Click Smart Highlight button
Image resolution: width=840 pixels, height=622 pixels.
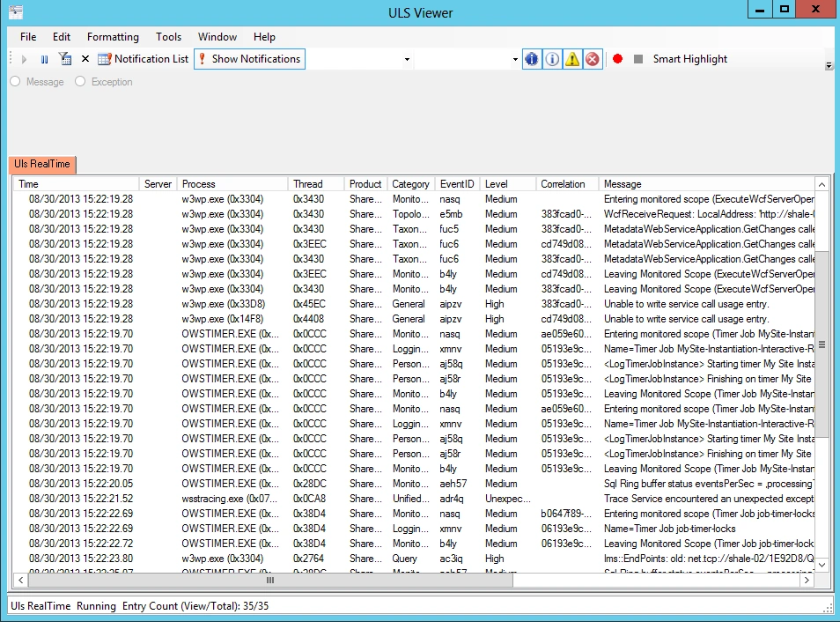coord(690,59)
